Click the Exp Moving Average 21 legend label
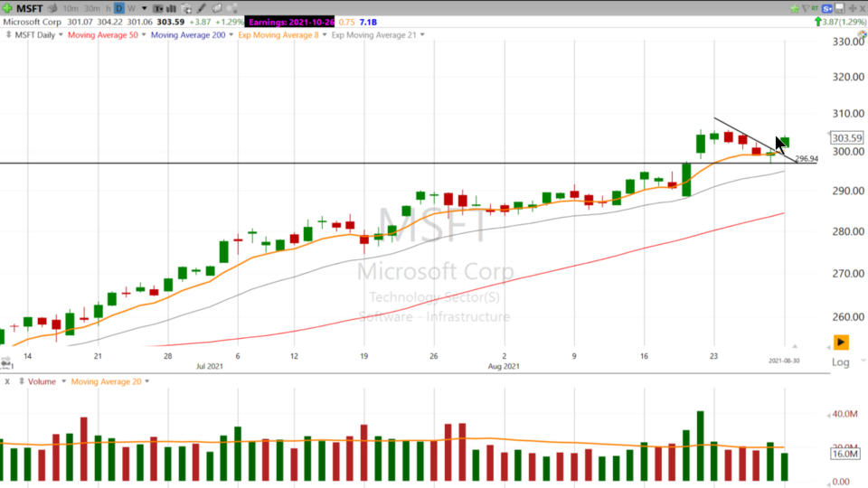Viewport: 868px width, 488px height. pos(373,35)
